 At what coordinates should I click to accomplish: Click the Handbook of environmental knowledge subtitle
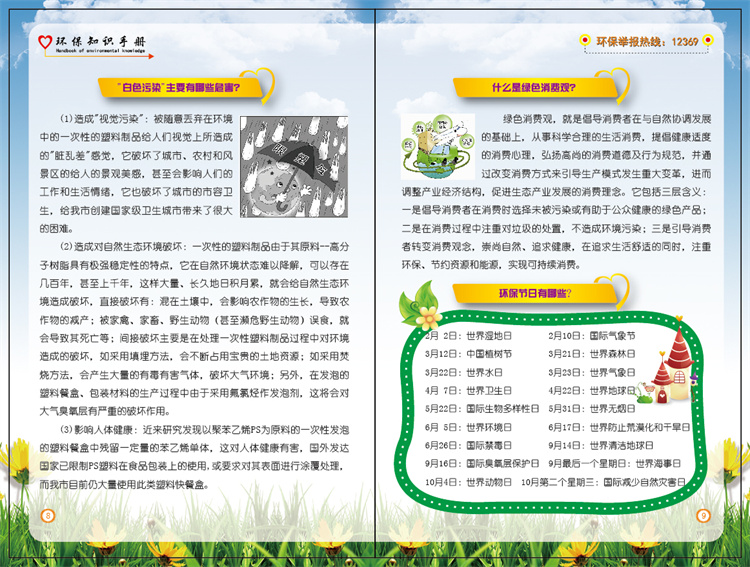pyautogui.click(x=100, y=50)
